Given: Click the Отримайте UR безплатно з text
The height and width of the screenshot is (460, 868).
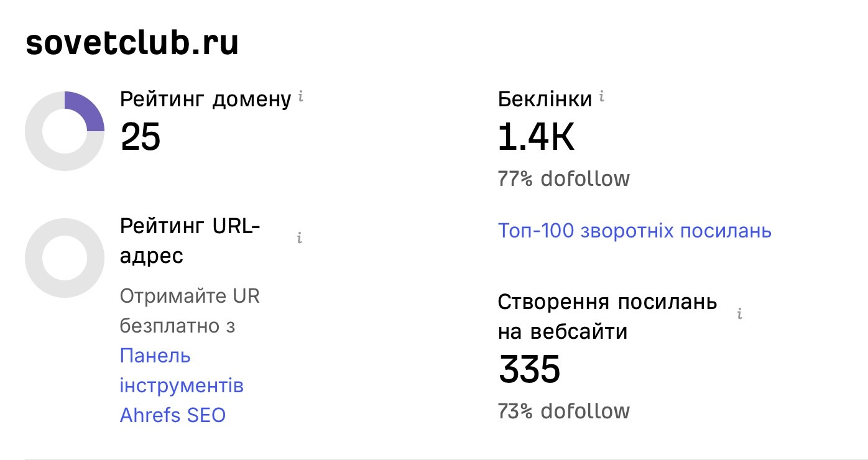Looking at the screenshot, I should pyautogui.click(x=189, y=311).
